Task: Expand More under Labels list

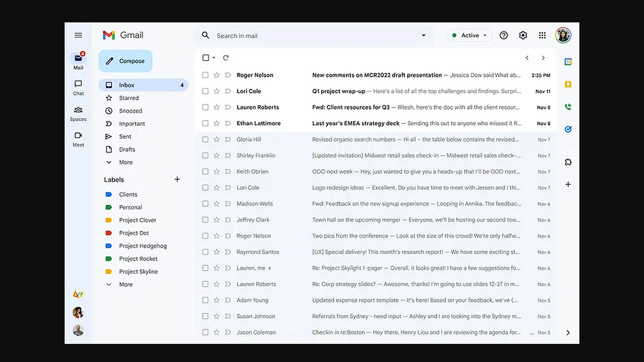Action: (x=125, y=284)
